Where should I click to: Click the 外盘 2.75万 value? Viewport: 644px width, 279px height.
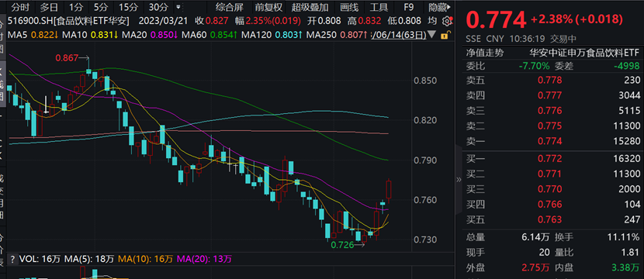click(x=535, y=268)
